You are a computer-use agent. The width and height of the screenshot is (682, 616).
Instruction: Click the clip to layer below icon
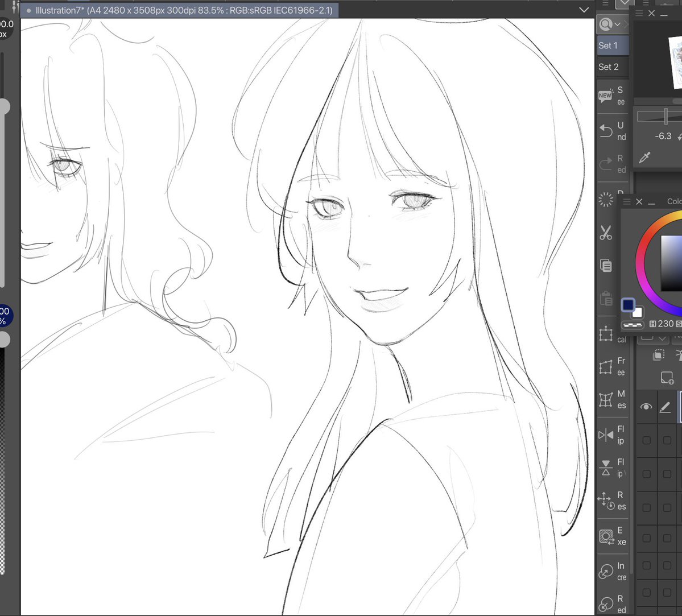tap(659, 355)
